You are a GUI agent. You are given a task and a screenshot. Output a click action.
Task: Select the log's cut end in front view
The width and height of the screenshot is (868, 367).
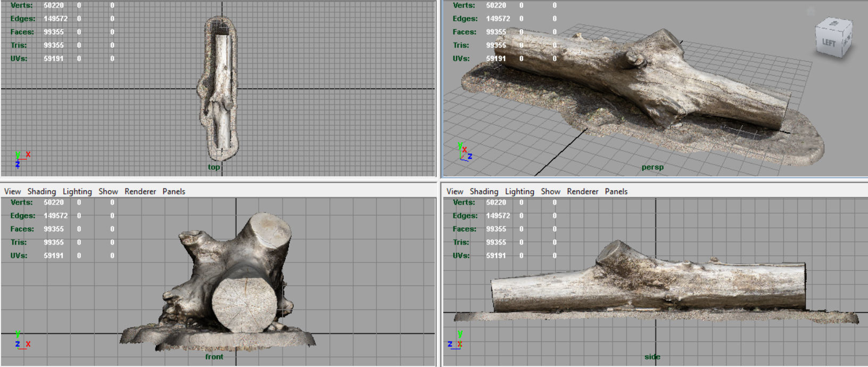tap(244, 304)
